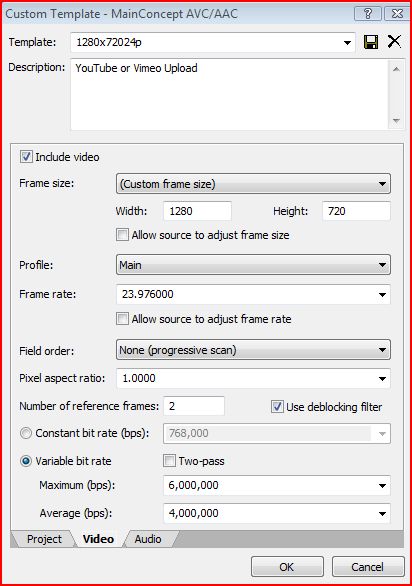Click the Width input field
Screen dimensions: 412x586
(197, 211)
